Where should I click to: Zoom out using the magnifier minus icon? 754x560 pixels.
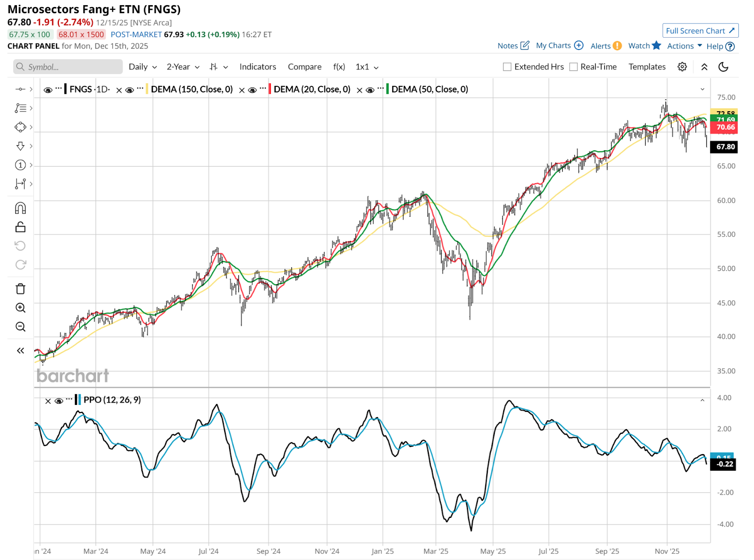point(20,327)
